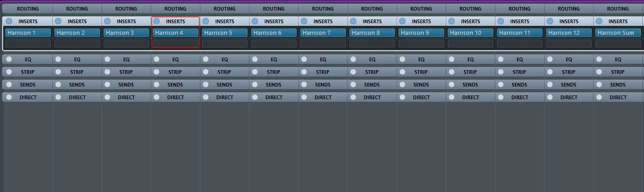
Task: Expand the ROUTING section of the first channel
Action: [27, 8]
